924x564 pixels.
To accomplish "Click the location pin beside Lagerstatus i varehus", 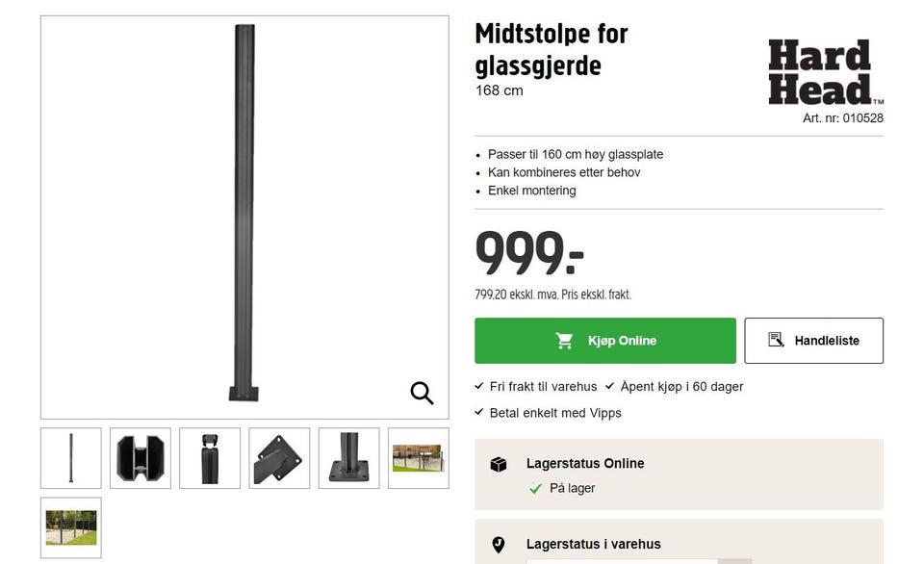I will (x=499, y=545).
